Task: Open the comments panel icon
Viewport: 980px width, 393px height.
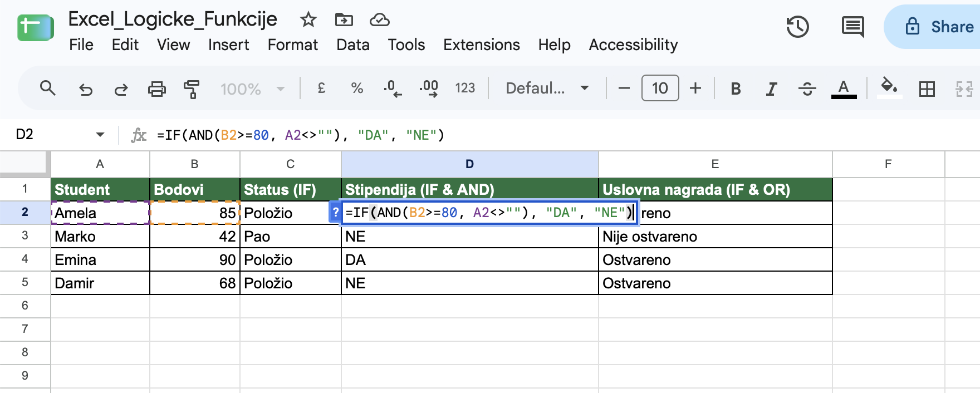Action: 852,27
